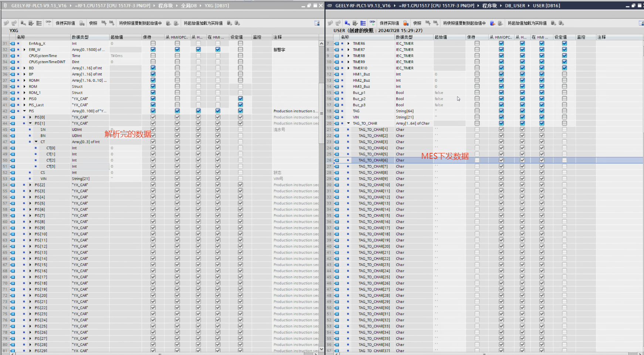Toggle the 设定值 checkbox for PIS0

tap(240, 99)
